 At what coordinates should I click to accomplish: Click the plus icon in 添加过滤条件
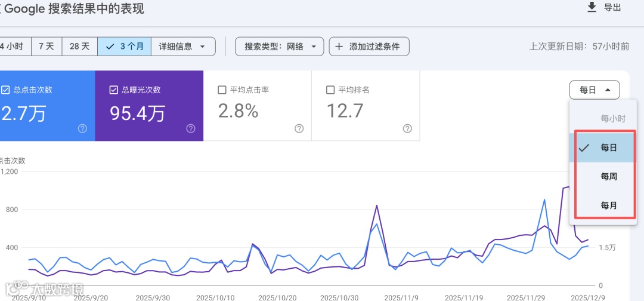(x=339, y=47)
